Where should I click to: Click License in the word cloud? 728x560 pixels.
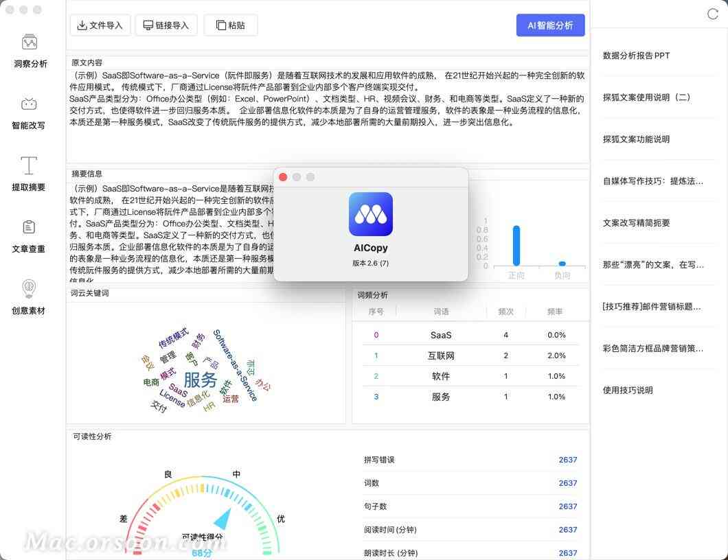point(172,398)
